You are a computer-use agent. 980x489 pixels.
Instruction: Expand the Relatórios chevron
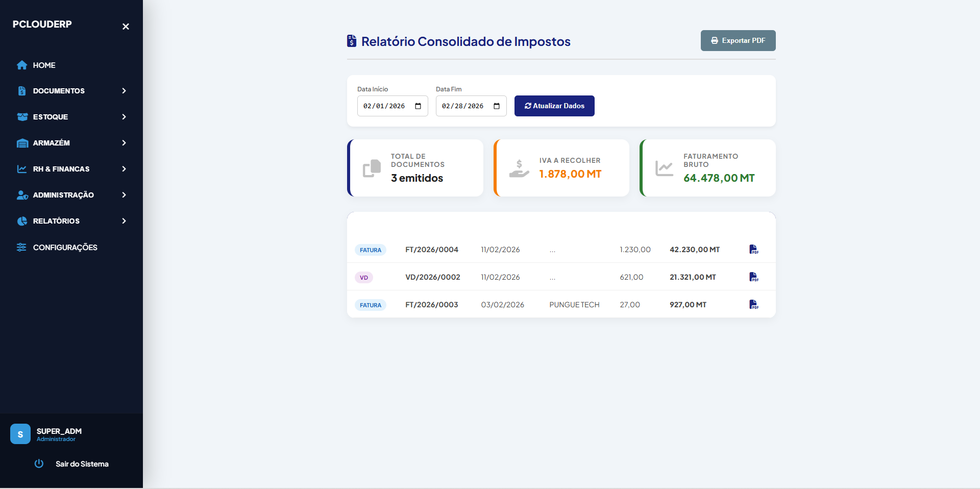pos(124,221)
